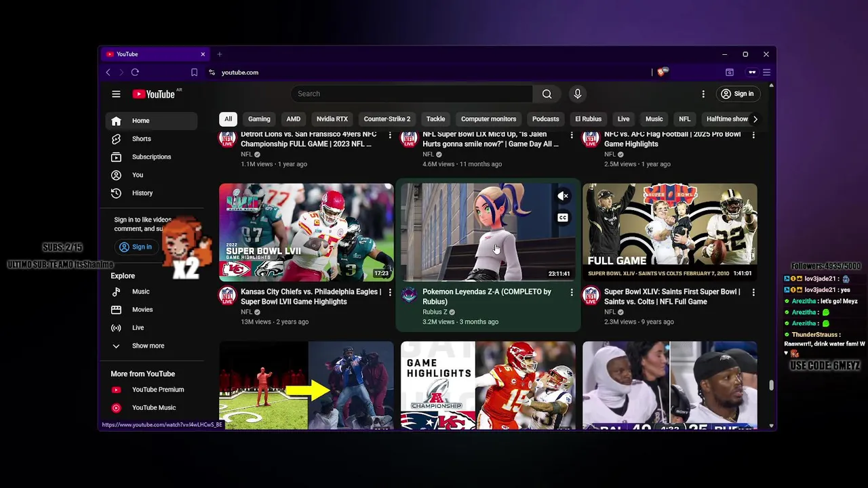Reload the page with refresh icon
This screenshot has width=868, height=488.
coord(135,73)
